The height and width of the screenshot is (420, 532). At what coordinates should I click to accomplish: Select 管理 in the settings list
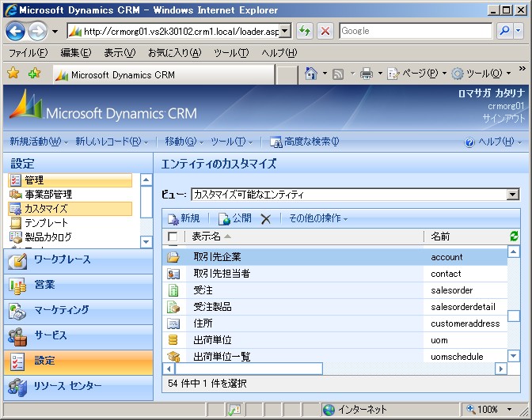point(70,180)
